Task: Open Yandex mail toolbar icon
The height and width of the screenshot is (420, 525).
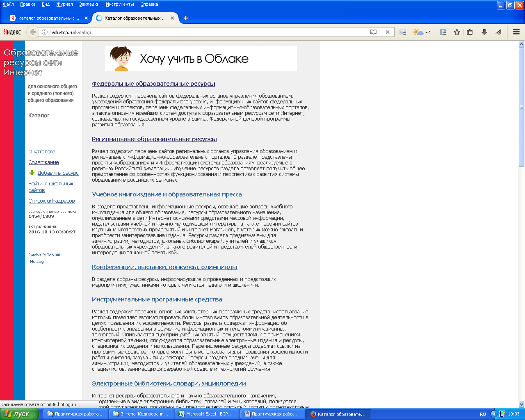Action: pos(403,32)
